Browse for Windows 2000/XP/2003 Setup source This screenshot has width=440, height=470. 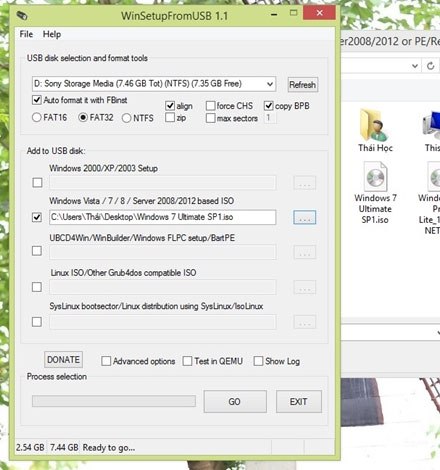[x=305, y=183]
